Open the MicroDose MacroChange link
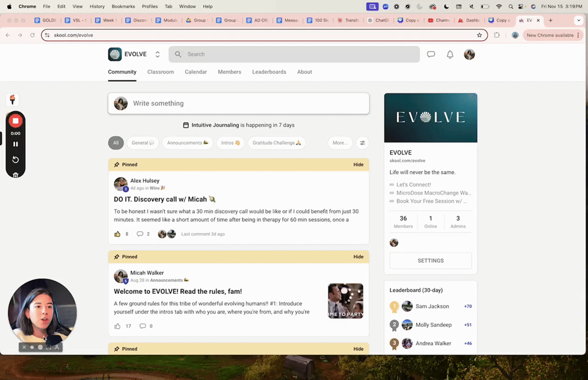This screenshot has width=588, height=380. tap(434, 193)
